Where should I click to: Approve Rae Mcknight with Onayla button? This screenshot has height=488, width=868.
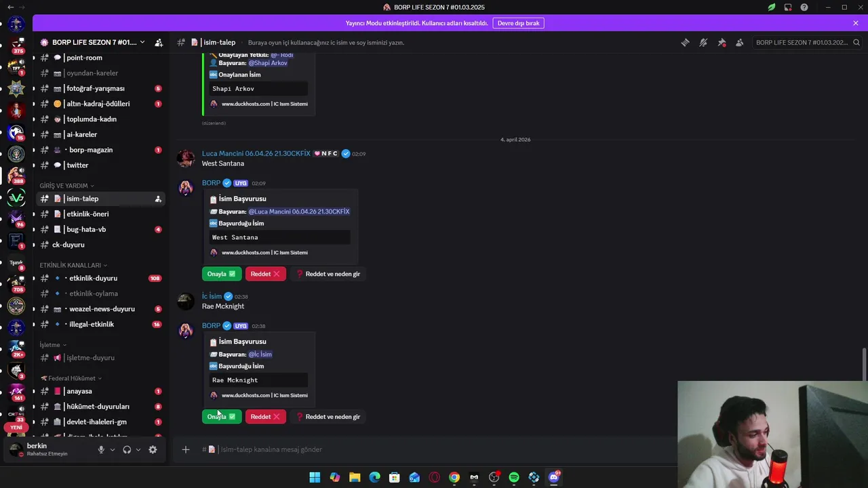point(221,417)
